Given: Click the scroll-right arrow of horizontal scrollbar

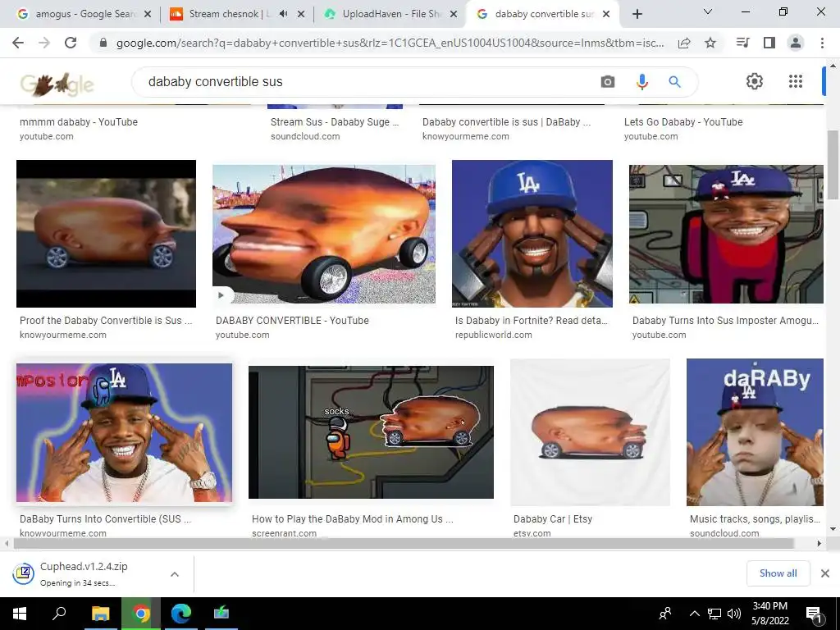Looking at the screenshot, I should pyautogui.click(x=819, y=543).
